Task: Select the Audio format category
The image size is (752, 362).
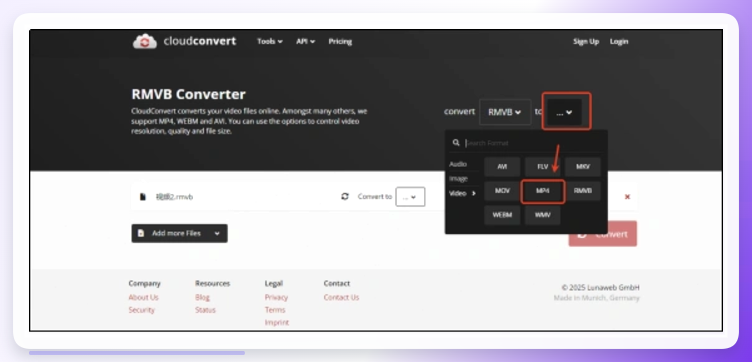Action: (458, 164)
